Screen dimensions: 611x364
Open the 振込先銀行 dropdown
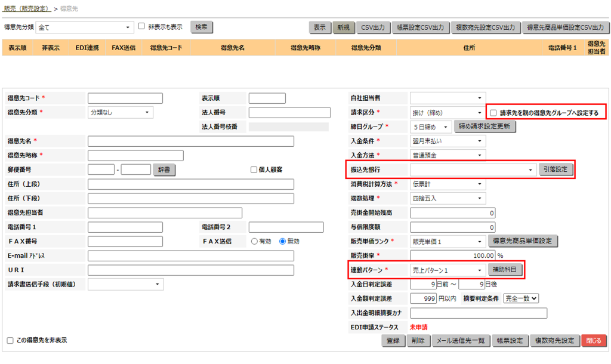click(x=473, y=169)
